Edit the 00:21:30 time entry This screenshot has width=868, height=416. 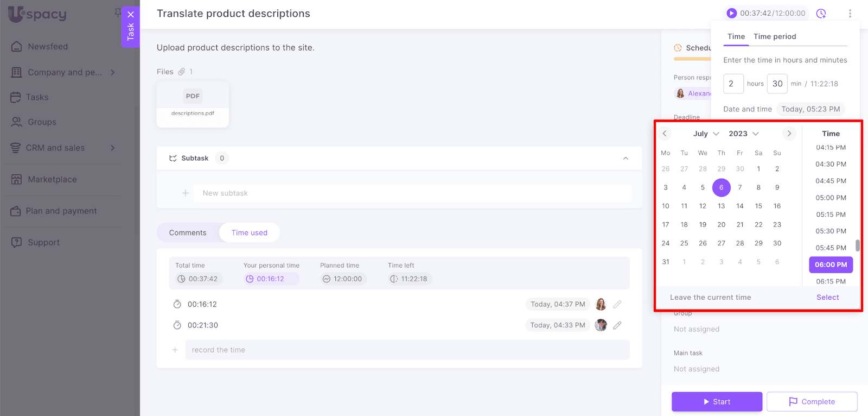coord(617,325)
